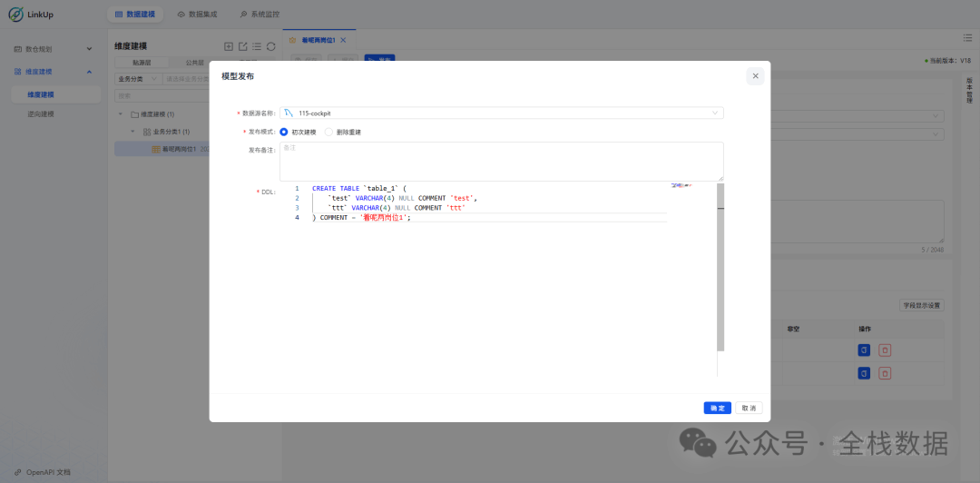Image resolution: width=980 pixels, height=483 pixels.
Task: Select the 初次建模 radio button
Action: (284, 132)
